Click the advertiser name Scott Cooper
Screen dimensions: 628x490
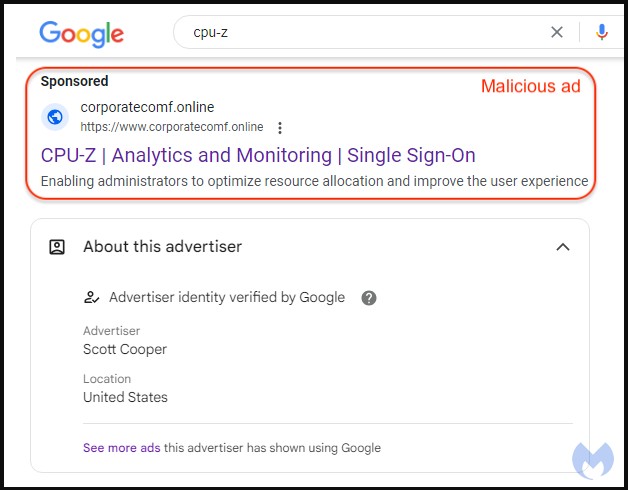pos(125,349)
